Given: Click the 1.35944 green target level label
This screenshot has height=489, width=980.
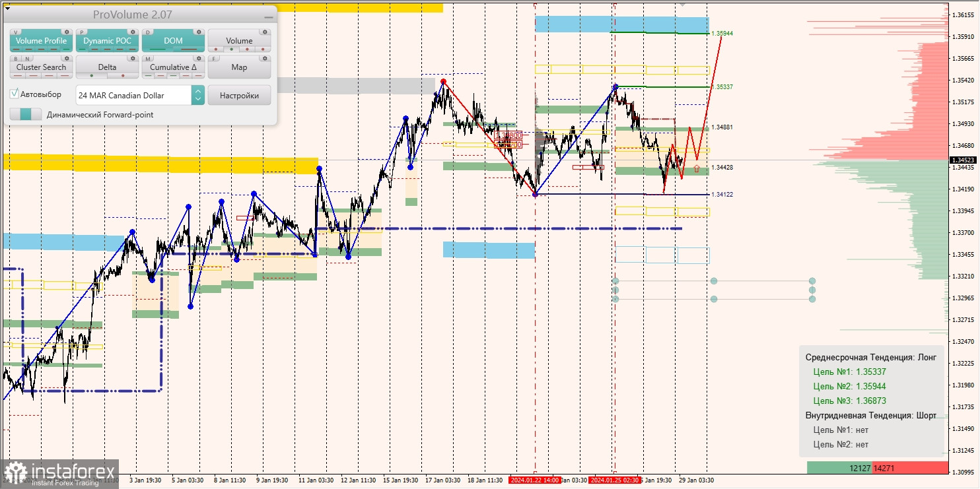Looking at the screenshot, I should pyautogui.click(x=722, y=33).
